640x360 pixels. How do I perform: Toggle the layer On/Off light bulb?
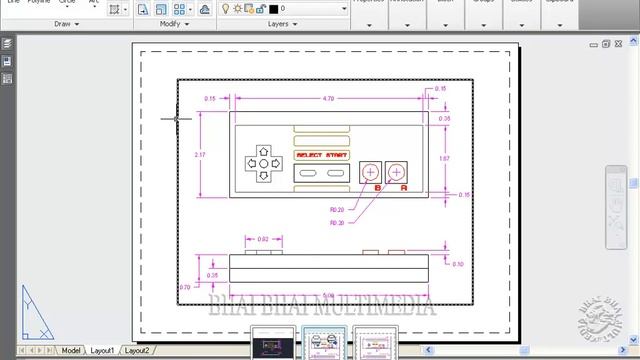click(225, 9)
